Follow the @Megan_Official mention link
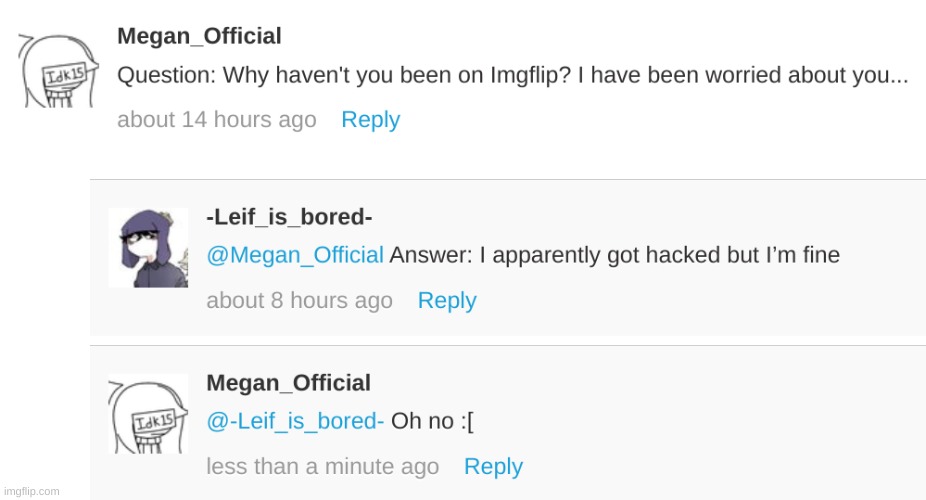 coord(295,255)
